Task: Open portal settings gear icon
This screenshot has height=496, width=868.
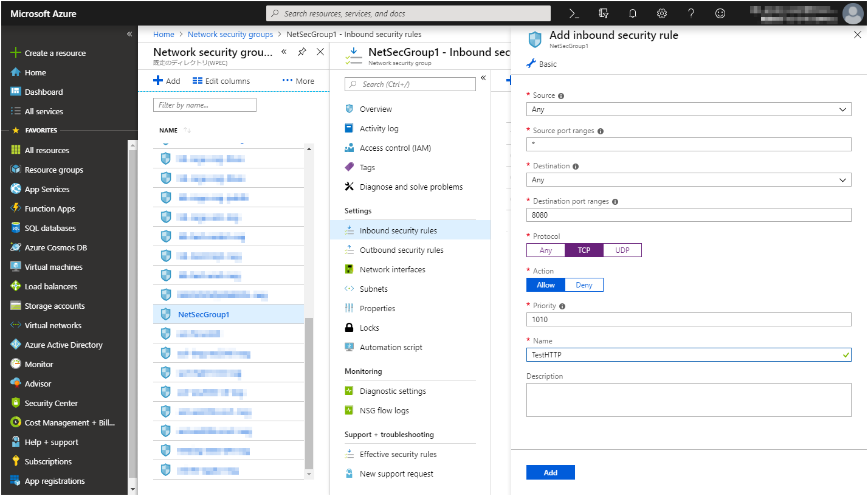Action: tap(662, 13)
